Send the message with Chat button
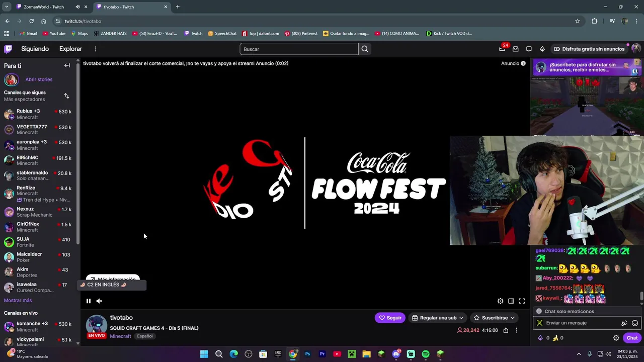 [x=632, y=338]
